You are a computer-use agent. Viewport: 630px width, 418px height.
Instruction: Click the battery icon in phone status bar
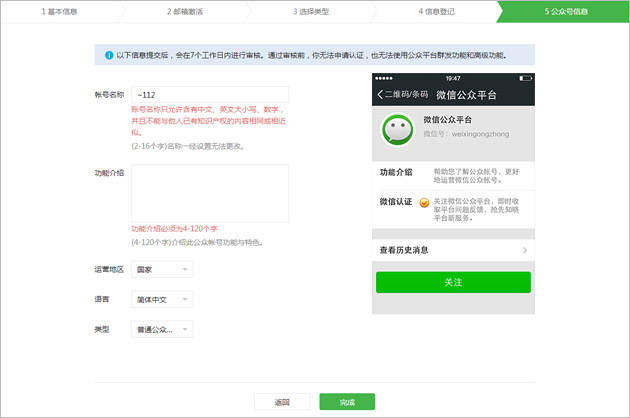pyautogui.click(x=523, y=78)
